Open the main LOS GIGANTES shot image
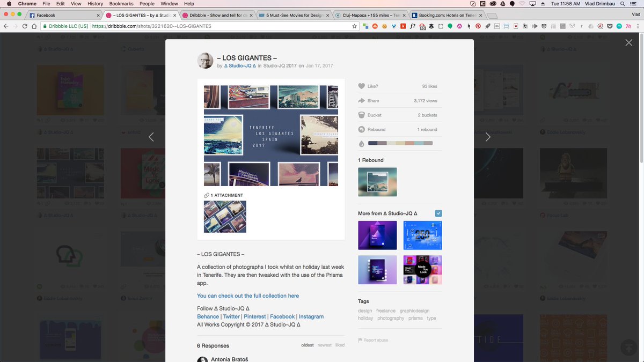The width and height of the screenshot is (644, 362). tap(271, 136)
